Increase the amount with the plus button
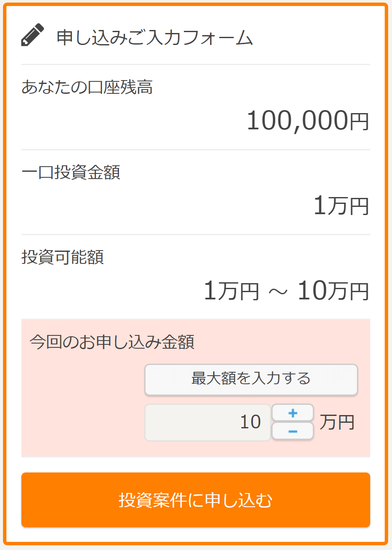 (293, 413)
